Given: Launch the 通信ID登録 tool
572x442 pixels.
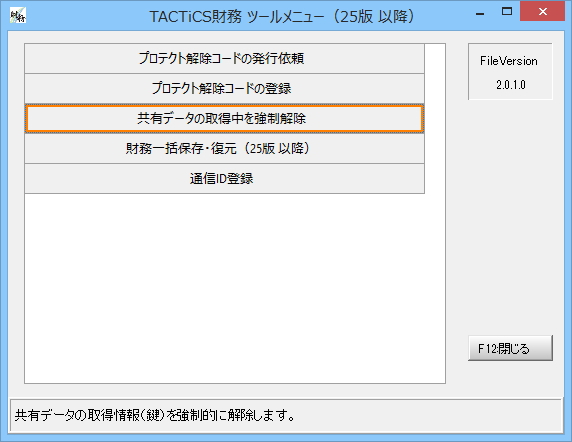Looking at the screenshot, I should 225,179.
